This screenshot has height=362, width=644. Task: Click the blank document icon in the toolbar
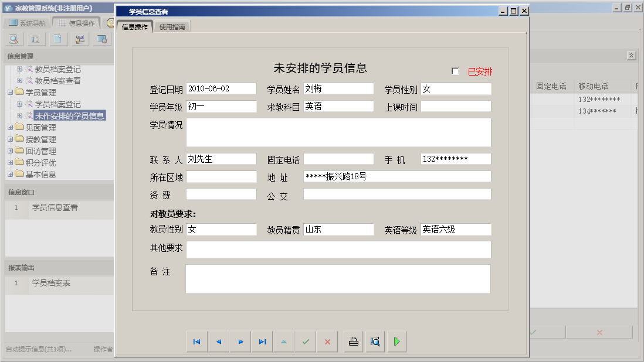click(57, 39)
